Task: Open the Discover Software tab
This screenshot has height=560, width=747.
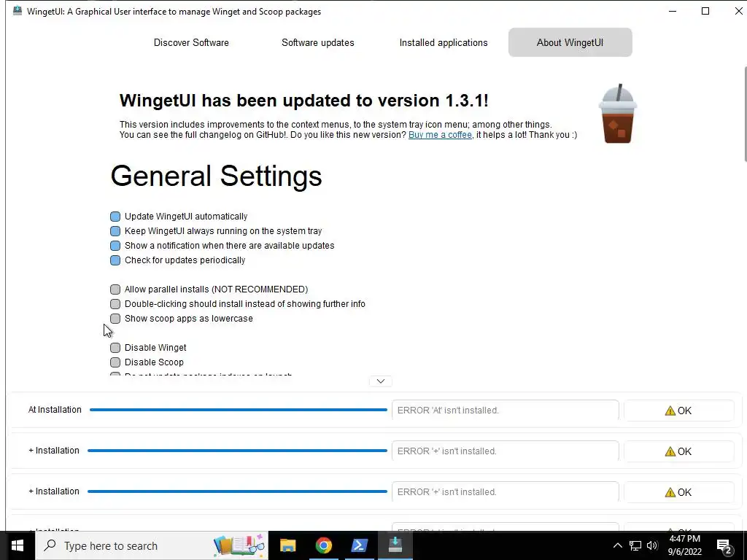Action: 191,42
